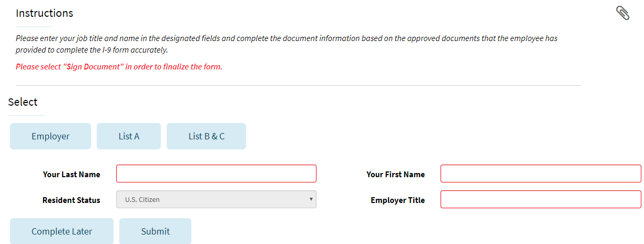644x244 pixels.
Task: Click the Select section heading
Action: click(x=23, y=102)
